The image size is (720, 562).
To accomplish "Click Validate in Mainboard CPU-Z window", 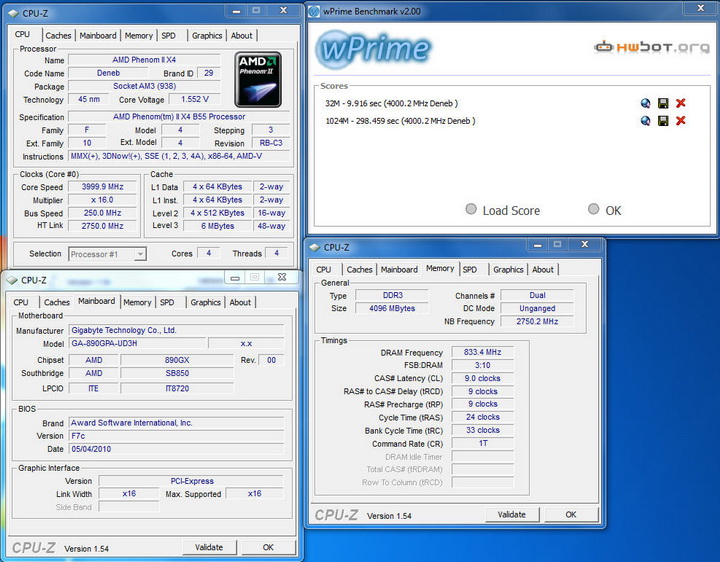I will click(209, 547).
